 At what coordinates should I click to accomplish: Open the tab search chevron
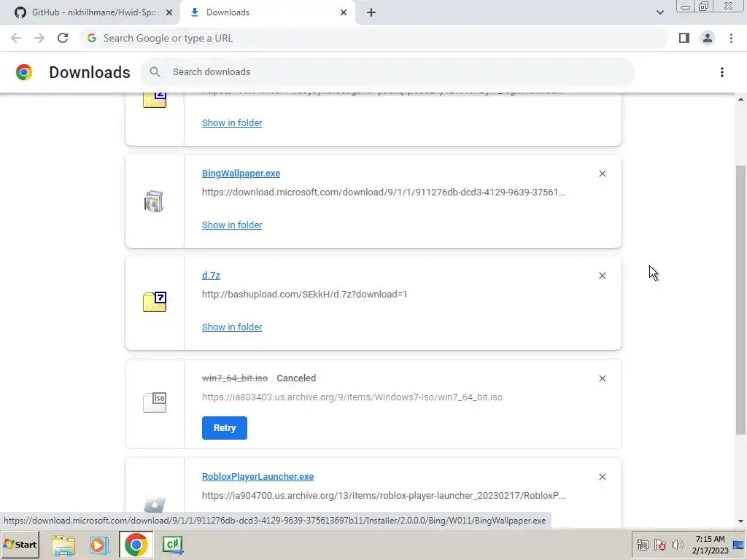659,12
